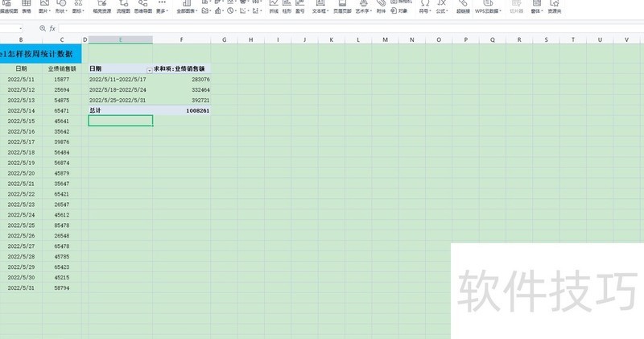Screen dimensions: 644x339
Task: Select the pivot value 283076
Action: pyautogui.click(x=182, y=79)
